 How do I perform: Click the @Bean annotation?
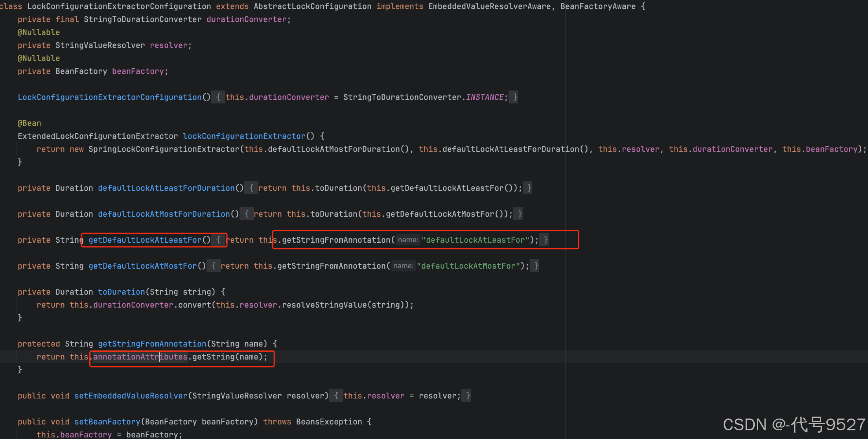pyautogui.click(x=29, y=123)
